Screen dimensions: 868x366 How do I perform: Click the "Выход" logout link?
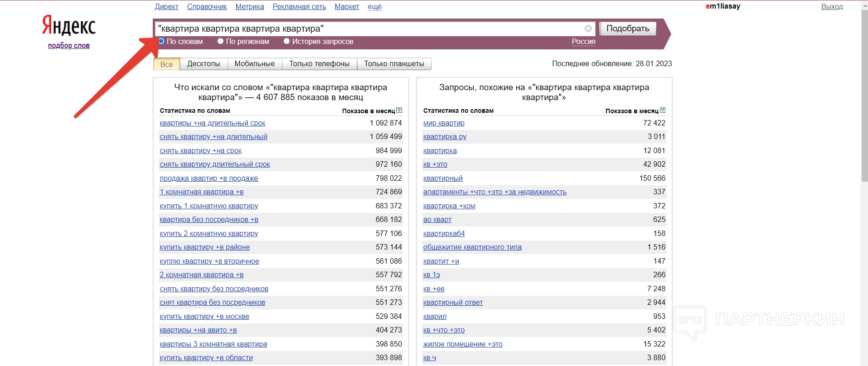832,6
